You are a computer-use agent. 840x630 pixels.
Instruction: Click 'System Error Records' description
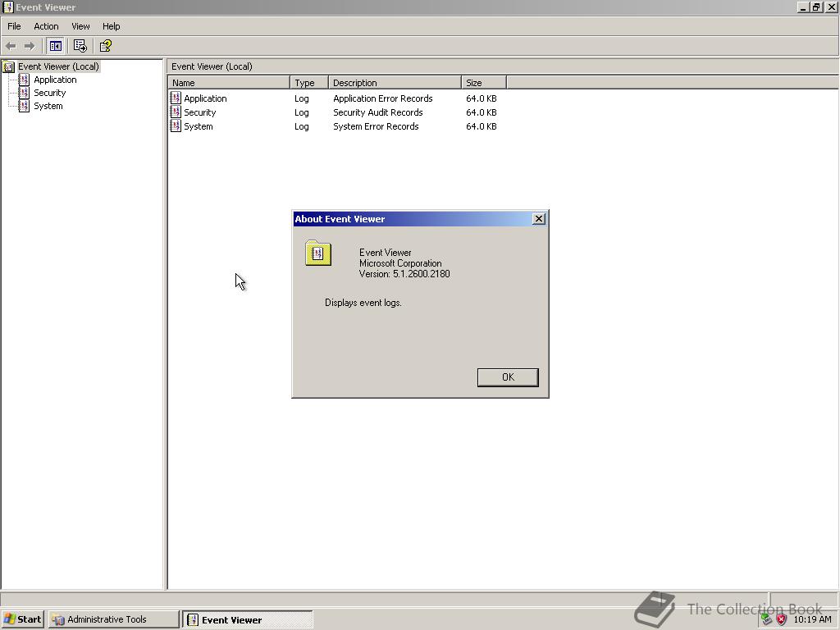[x=376, y=126]
